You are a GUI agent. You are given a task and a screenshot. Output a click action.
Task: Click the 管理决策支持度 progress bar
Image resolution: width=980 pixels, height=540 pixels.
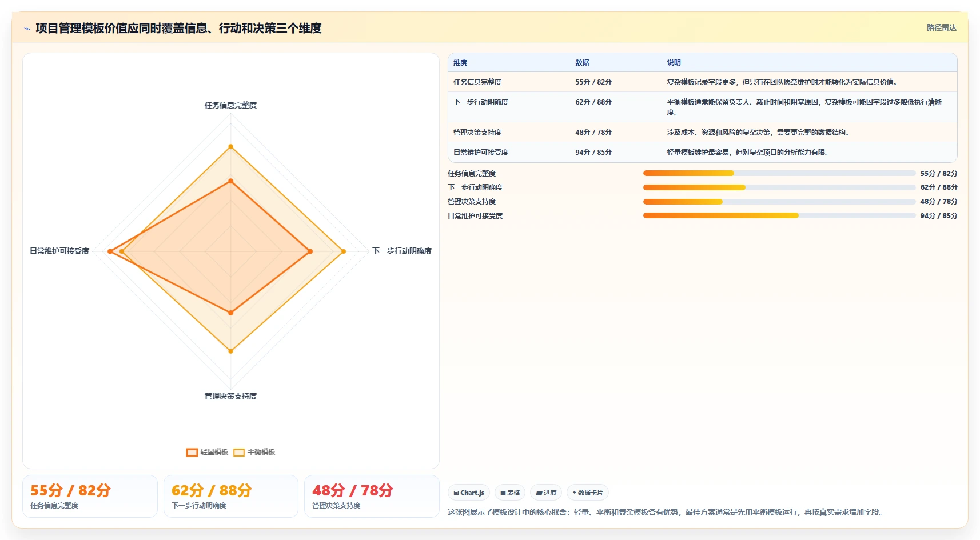pyautogui.click(x=779, y=202)
